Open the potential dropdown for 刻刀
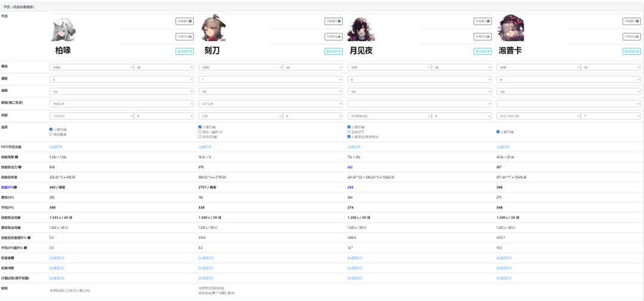The image size is (644, 301). [270, 79]
